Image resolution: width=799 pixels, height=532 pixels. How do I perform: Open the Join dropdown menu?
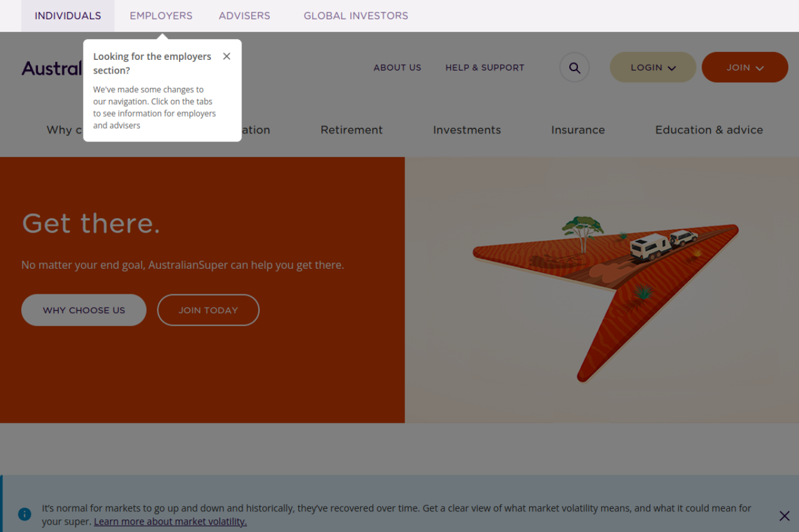point(744,67)
